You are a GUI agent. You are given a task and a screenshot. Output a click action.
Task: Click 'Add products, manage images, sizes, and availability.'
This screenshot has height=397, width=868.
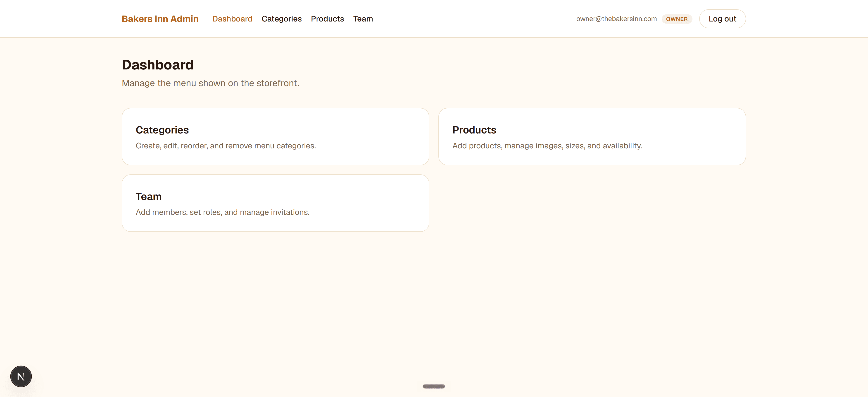coord(547,146)
